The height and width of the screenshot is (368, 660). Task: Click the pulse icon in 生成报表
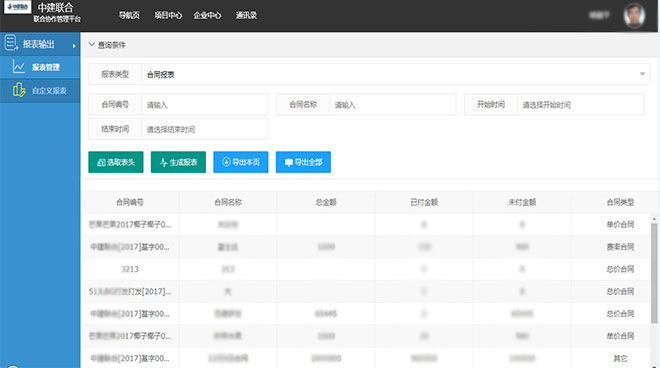tap(164, 163)
